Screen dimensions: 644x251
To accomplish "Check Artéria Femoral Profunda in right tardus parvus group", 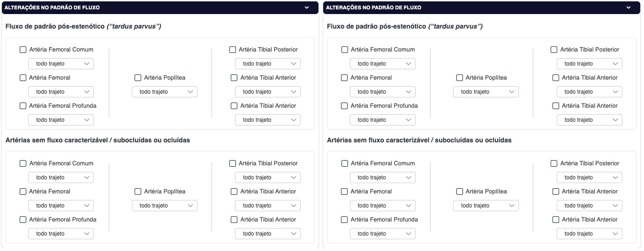I will [x=345, y=106].
